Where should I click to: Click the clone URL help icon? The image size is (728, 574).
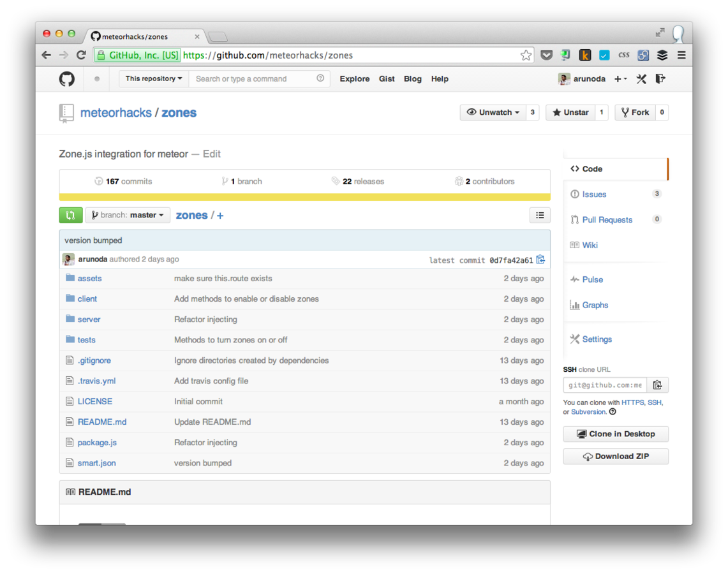tap(613, 411)
